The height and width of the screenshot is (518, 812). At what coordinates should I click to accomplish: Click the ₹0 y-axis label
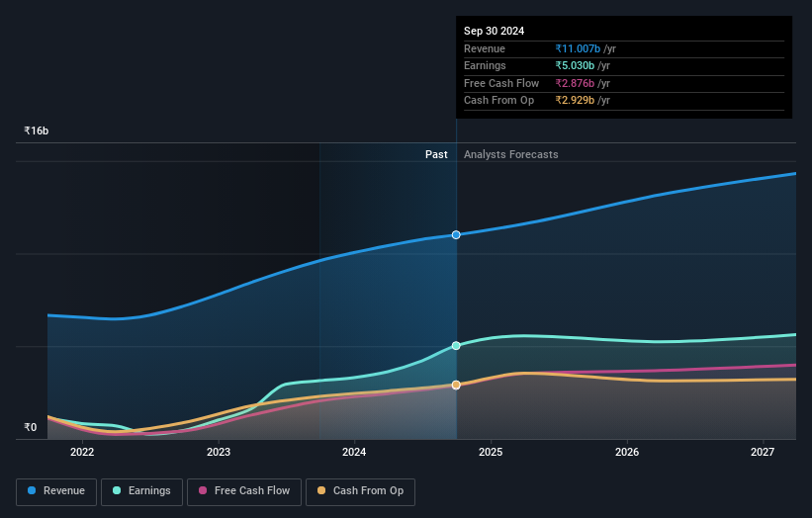click(31, 427)
